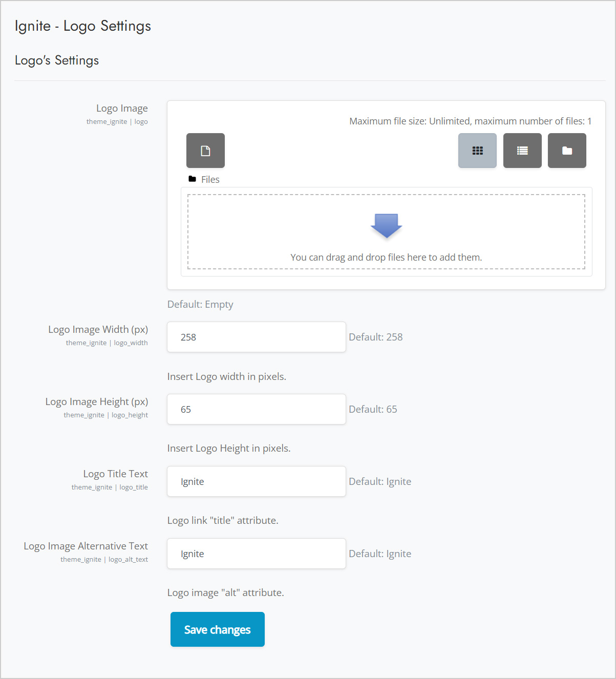Click the 'Logo Image Width (px)' label
The width and height of the screenshot is (616, 679).
coord(98,329)
